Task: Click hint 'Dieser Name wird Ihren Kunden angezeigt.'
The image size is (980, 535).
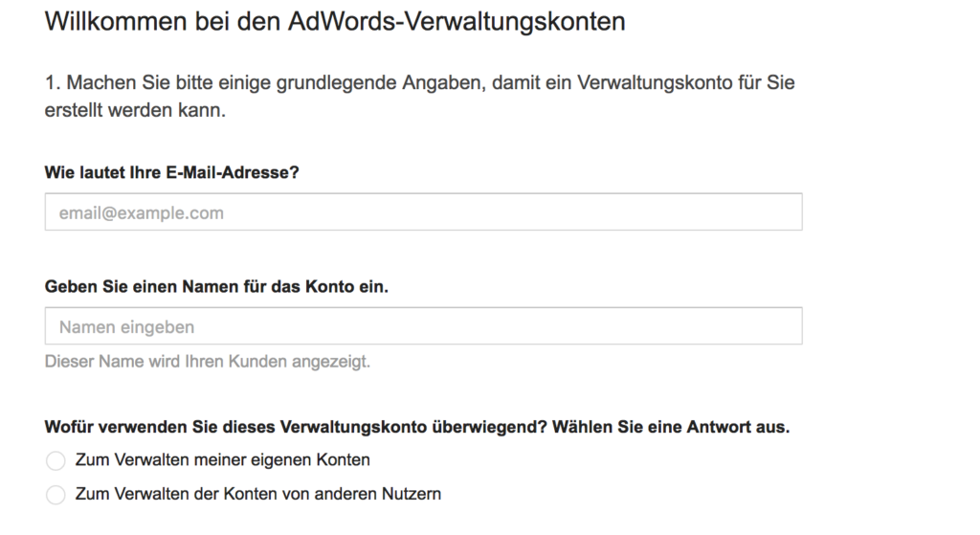Action: (208, 361)
